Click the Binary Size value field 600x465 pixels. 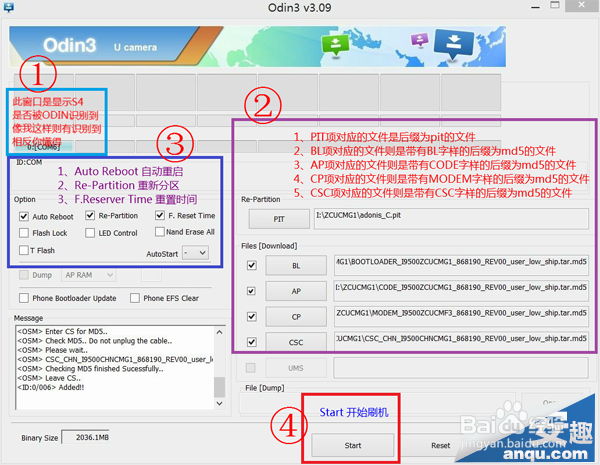86,437
